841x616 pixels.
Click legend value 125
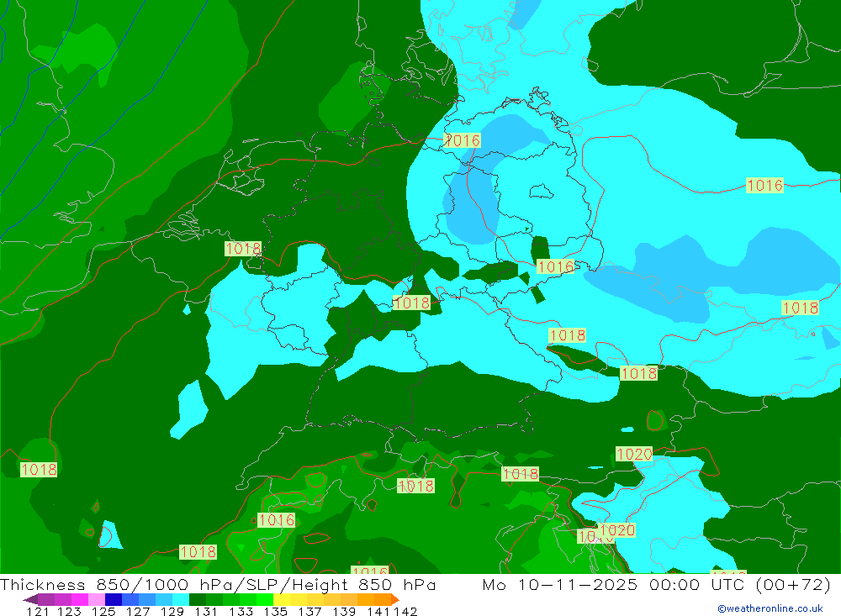(x=103, y=611)
